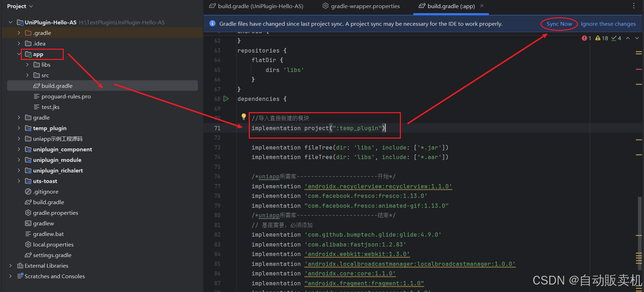Click External Libraries icon
The width and height of the screenshot is (644, 292).
[x=20, y=266]
